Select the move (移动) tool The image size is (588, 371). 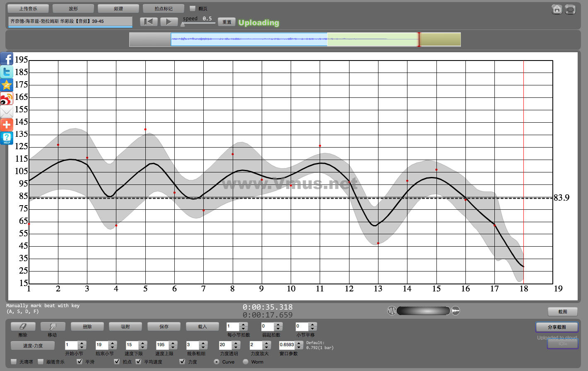[x=53, y=327]
